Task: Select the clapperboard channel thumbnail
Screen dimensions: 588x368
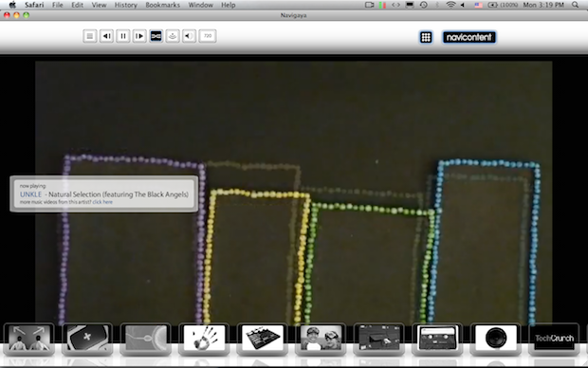Action: point(262,339)
